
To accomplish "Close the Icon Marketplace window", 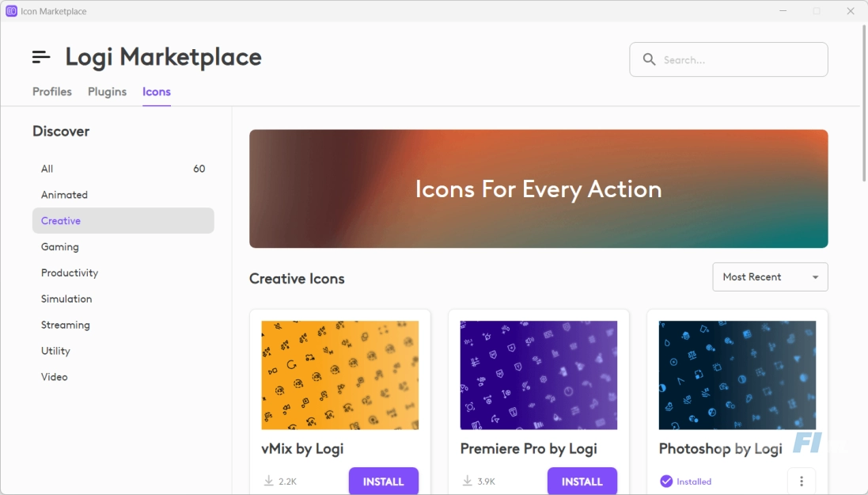I will pyautogui.click(x=851, y=11).
